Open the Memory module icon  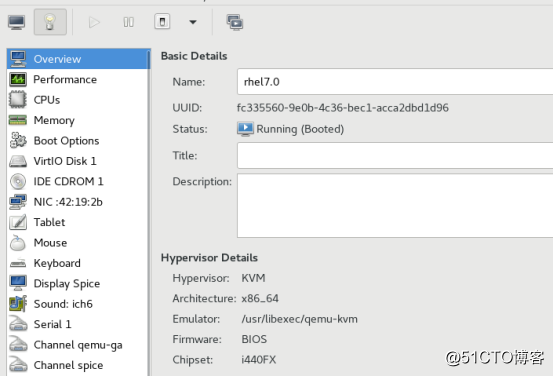point(18,120)
